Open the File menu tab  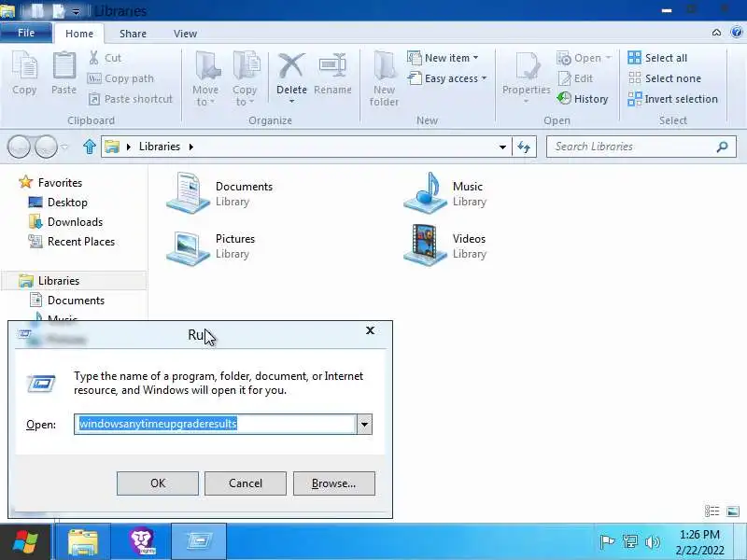[26, 33]
